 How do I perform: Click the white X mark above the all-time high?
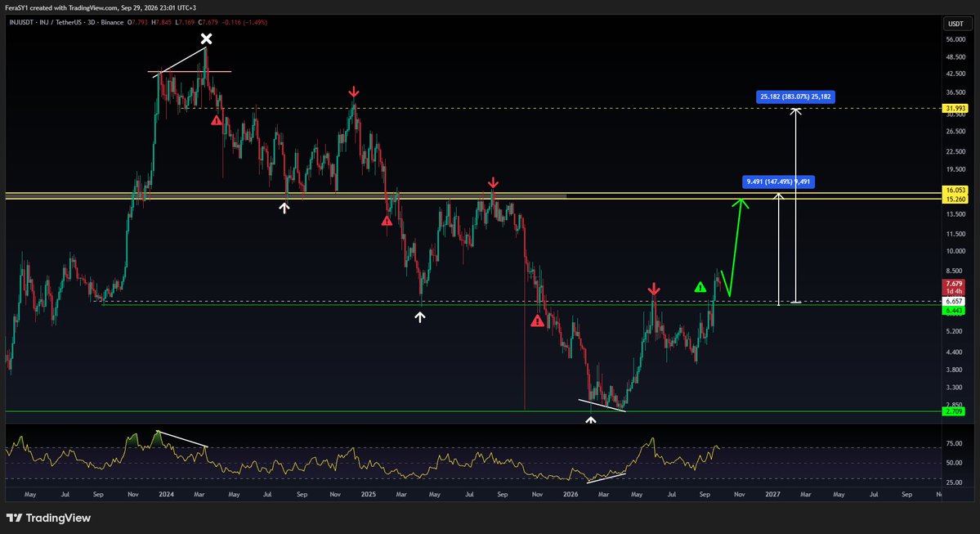tap(206, 38)
